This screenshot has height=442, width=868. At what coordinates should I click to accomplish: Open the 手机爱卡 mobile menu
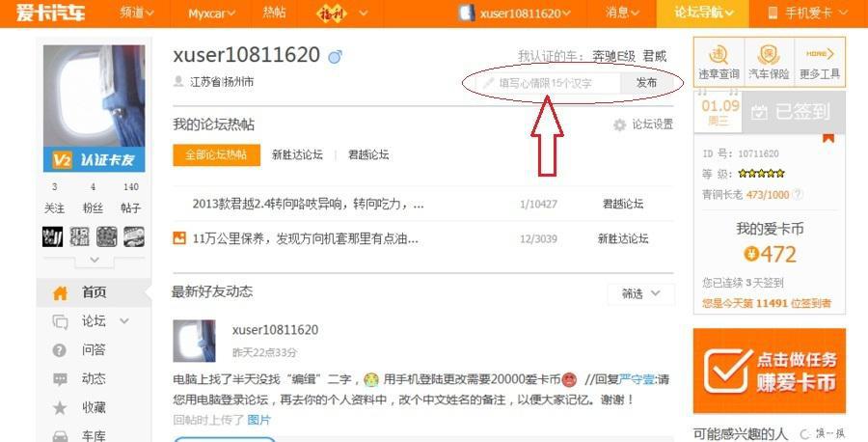(x=807, y=14)
